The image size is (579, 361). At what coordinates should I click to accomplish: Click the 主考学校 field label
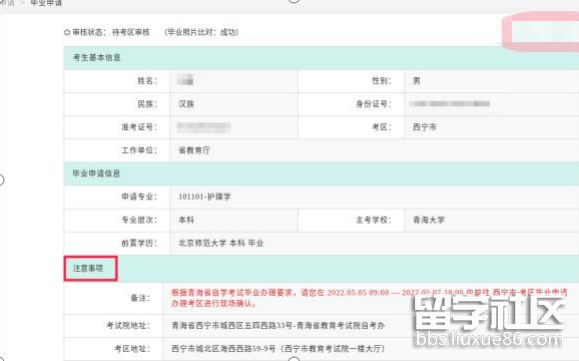(373, 220)
